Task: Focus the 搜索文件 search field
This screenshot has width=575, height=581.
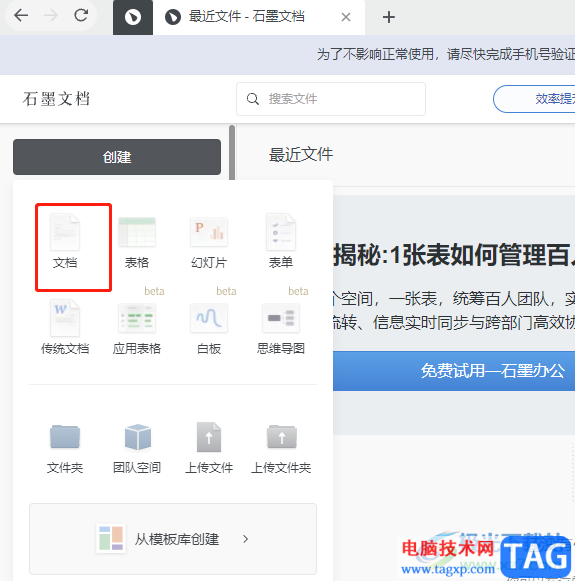Action: 331,99
